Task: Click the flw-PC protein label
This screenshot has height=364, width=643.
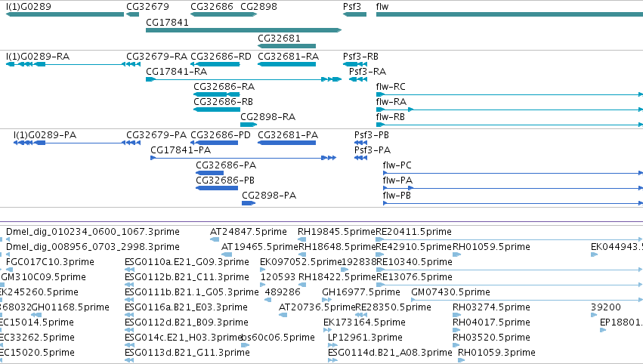Action: (x=397, y=165)
